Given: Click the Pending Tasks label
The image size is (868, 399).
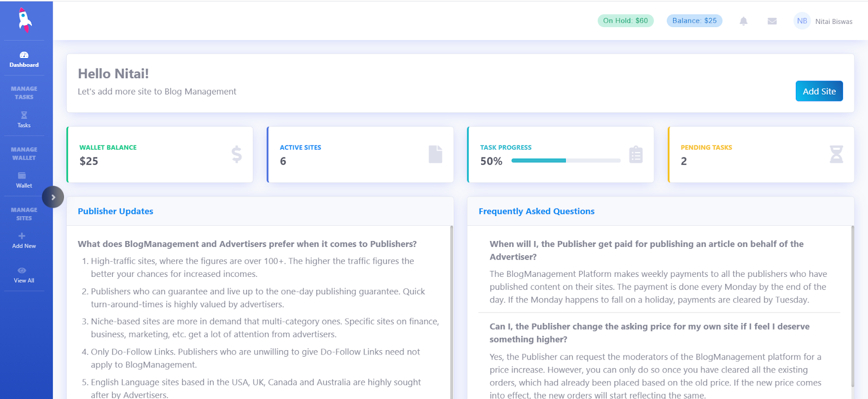Looking at the screenshot, I should pyautogui.click(x=706, y=148).
